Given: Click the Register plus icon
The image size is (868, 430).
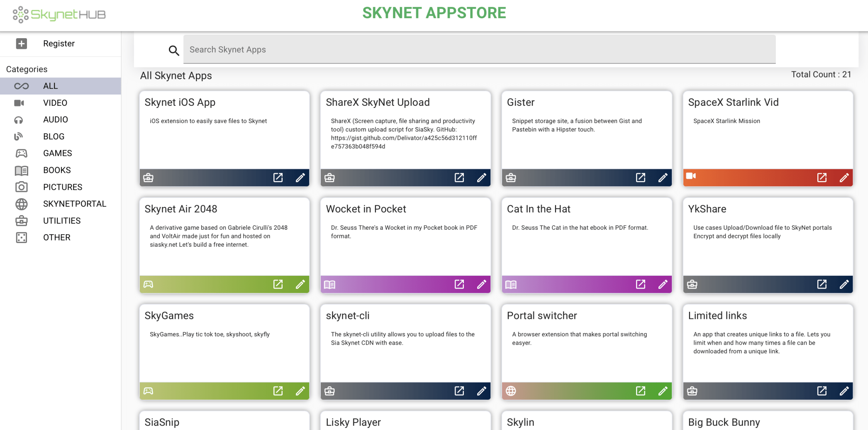Looking at the screenshot, I should [x=21, y=44].
